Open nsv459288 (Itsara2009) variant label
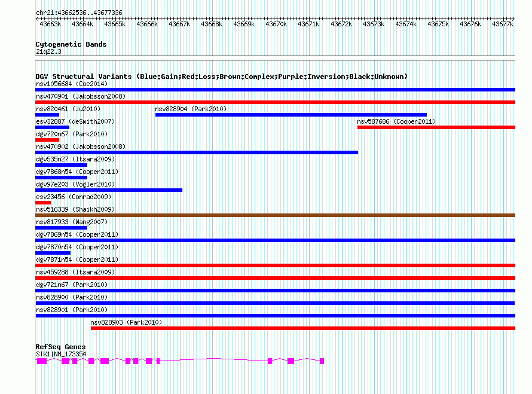 [x=75, y=272]
